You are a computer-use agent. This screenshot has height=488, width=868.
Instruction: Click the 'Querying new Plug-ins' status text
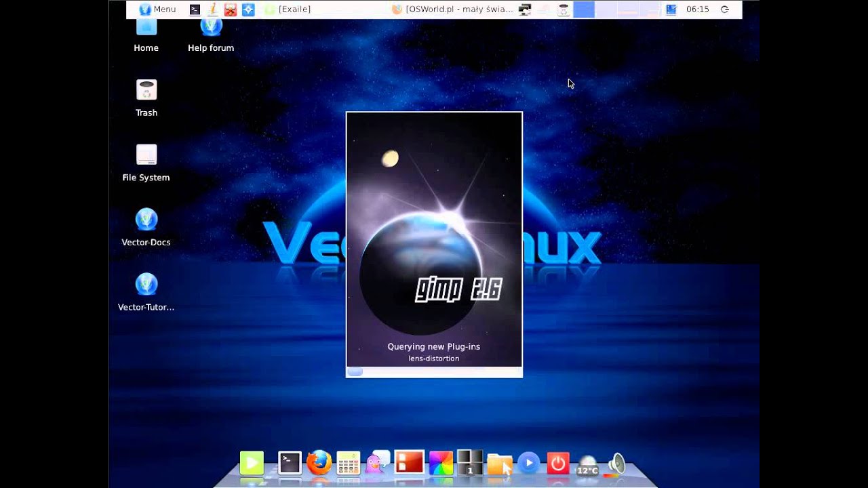434,346
